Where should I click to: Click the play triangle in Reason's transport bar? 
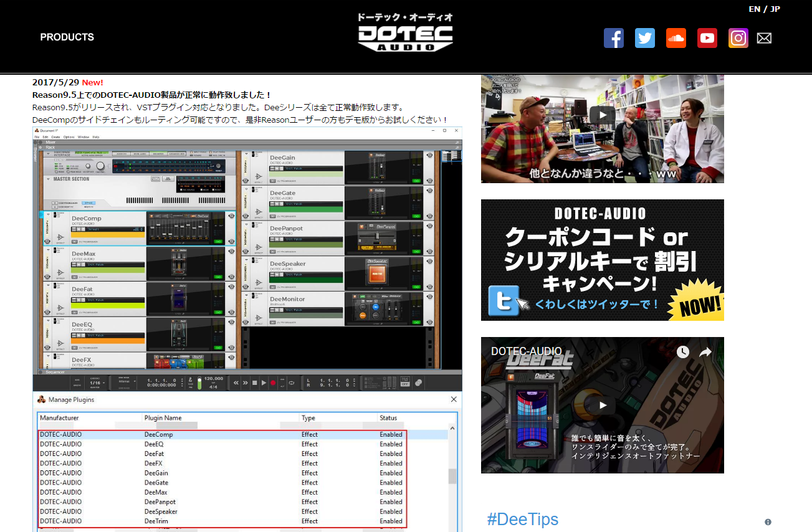[264, 382]
